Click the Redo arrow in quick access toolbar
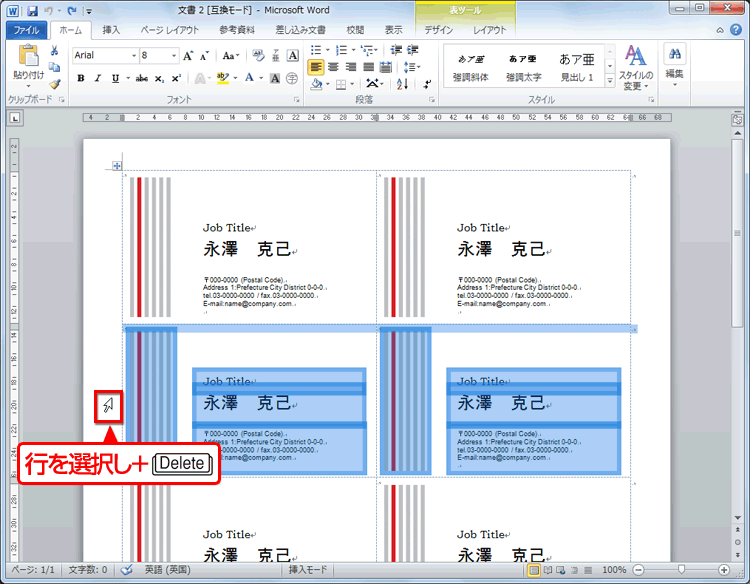The width and height of the screenshot is (750, 584). click(x=72, y=11)
